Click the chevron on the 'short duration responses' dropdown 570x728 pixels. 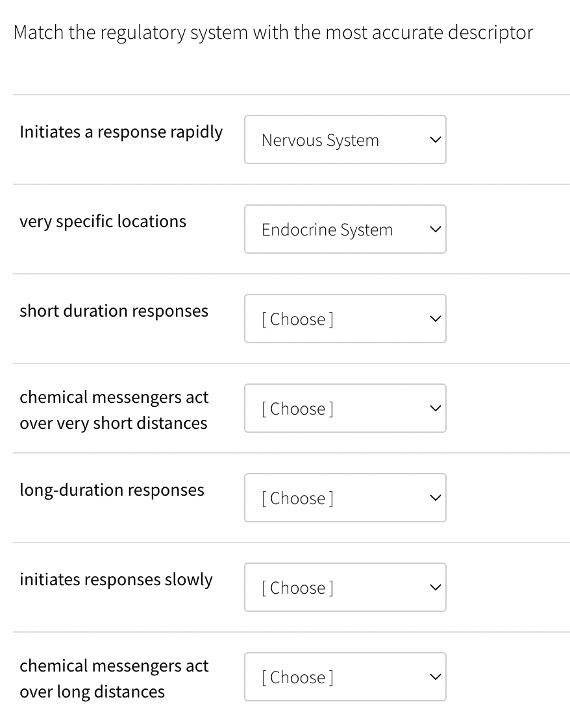point(435,319)
